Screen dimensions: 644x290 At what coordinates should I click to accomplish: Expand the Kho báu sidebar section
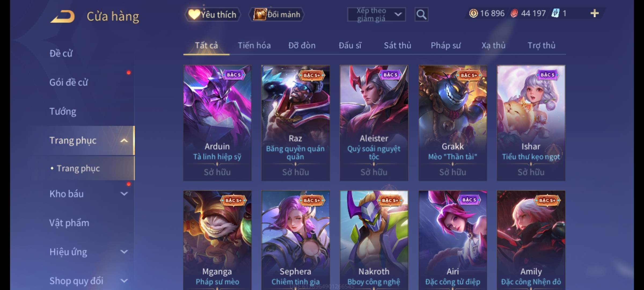[124, 194]
